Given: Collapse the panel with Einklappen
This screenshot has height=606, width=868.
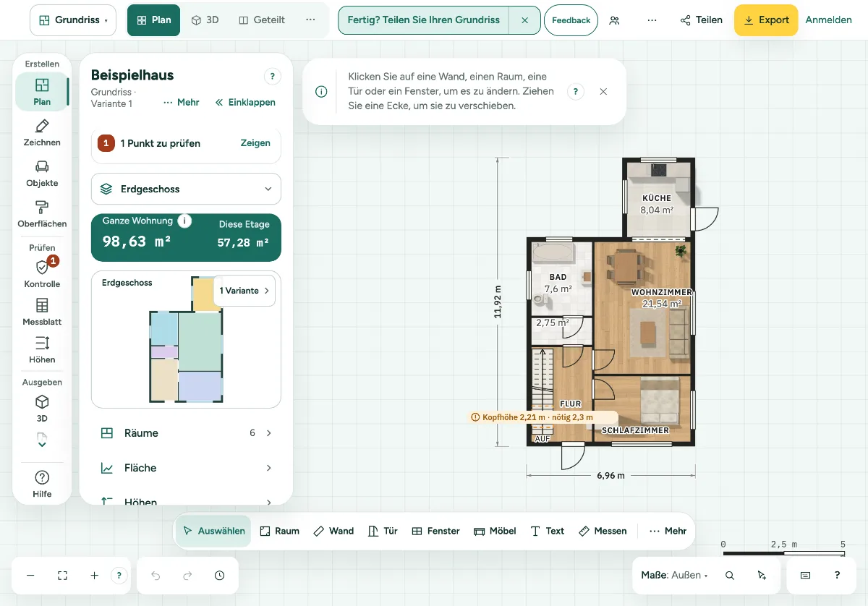Looking at the screenshot, I should point(245,103).
